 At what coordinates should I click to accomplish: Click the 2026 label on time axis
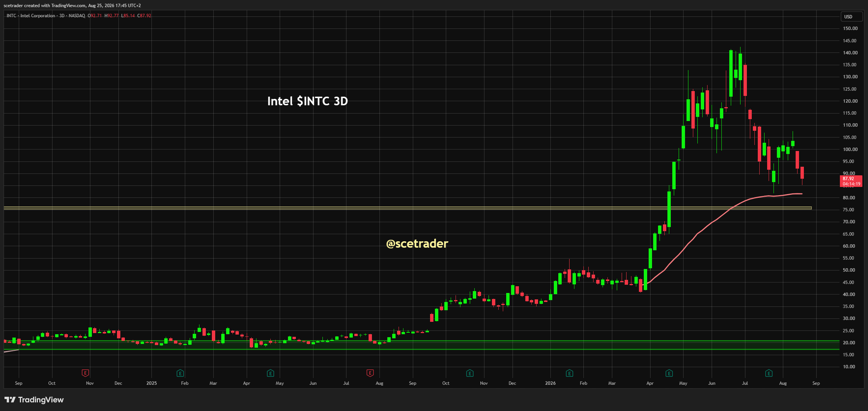[550, 383]
